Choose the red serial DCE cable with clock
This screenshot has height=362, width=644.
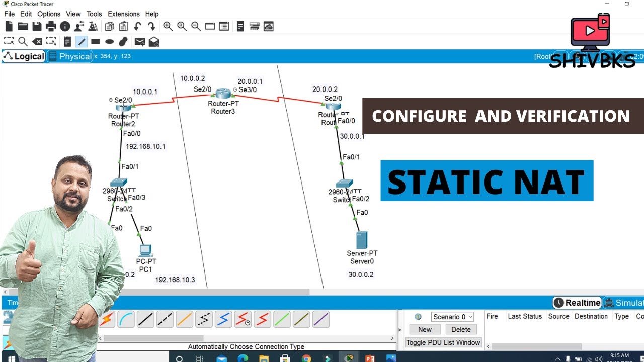tap(243, 319)
